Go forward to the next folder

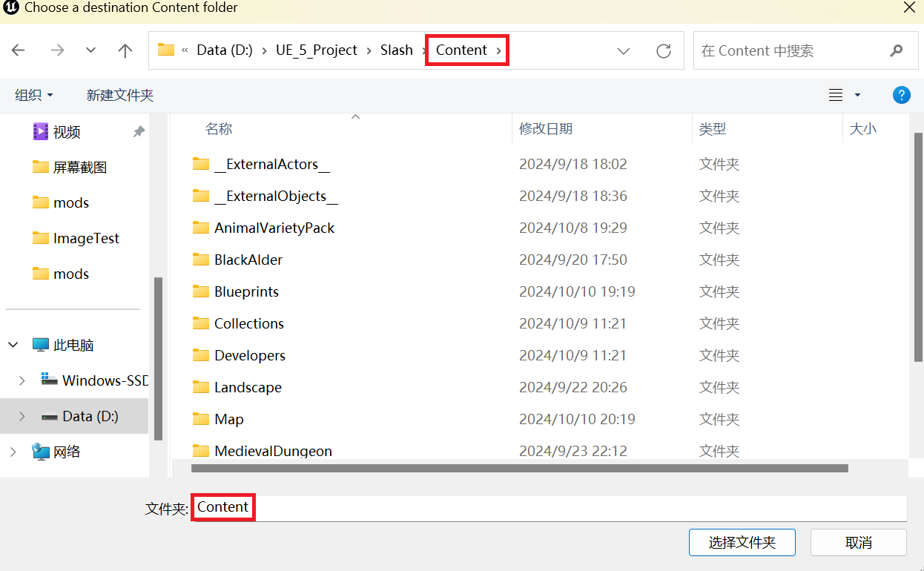56,50
